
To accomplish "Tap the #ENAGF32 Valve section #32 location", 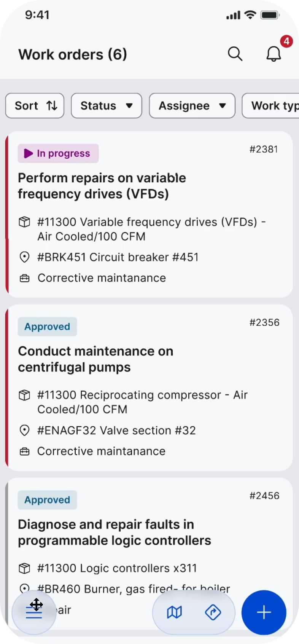I will coord(116,430).
